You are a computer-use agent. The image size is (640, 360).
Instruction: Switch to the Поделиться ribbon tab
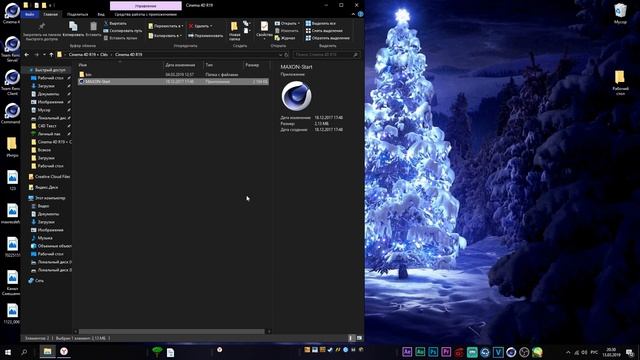click(77, 14)
